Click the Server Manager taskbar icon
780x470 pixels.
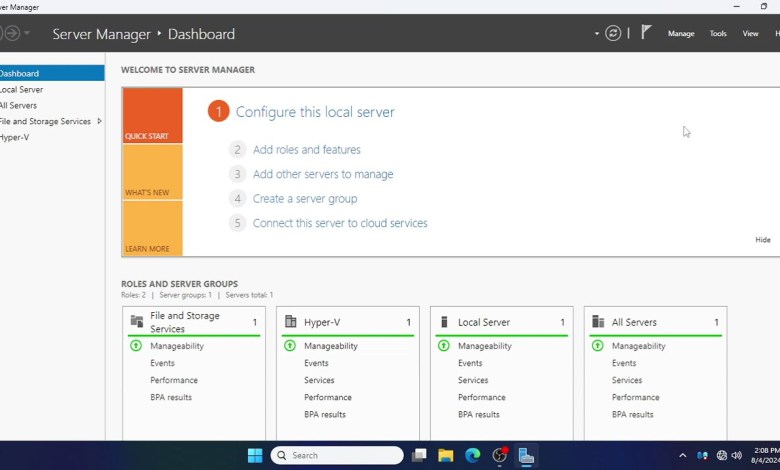click(526, 455)
